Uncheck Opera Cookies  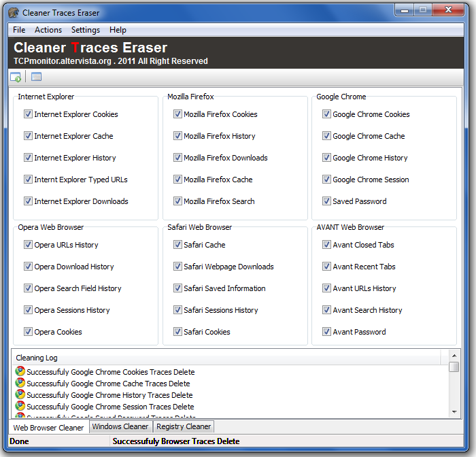click(28, 332)
